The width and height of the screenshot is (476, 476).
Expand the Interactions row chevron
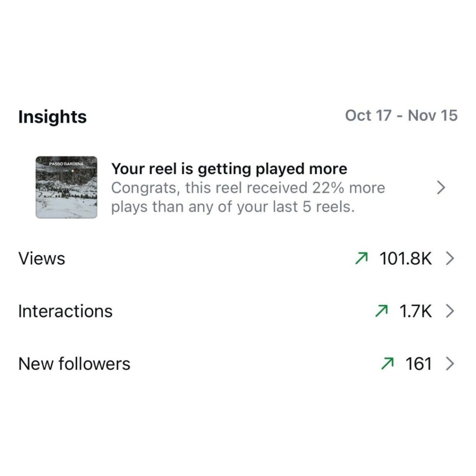tap(449, 311)
